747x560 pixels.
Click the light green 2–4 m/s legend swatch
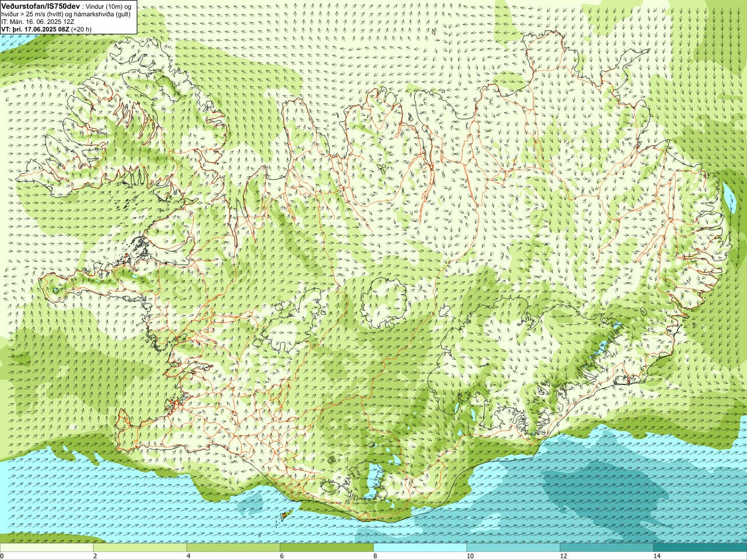point(140,548)
